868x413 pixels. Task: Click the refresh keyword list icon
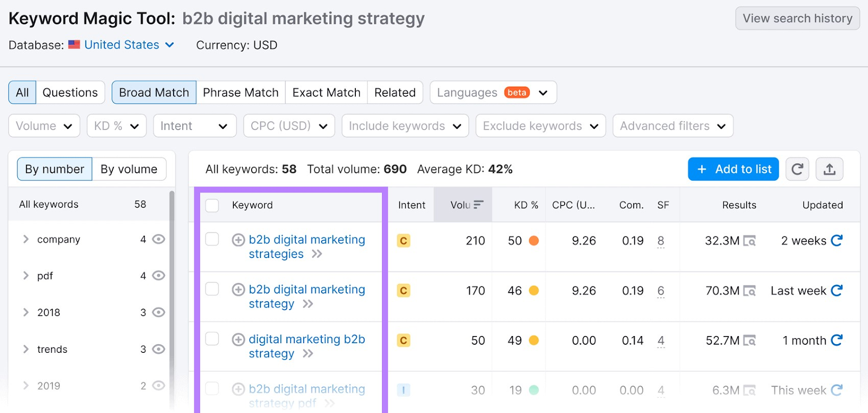797,169
